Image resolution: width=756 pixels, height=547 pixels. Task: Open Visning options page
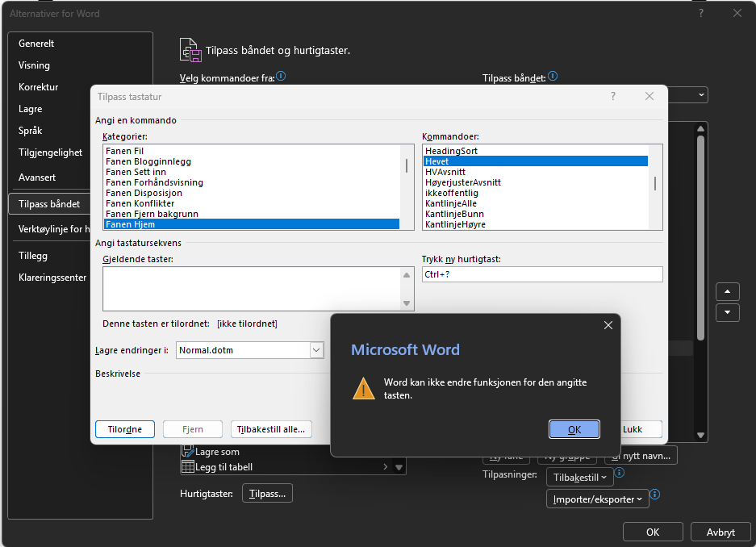34,65
